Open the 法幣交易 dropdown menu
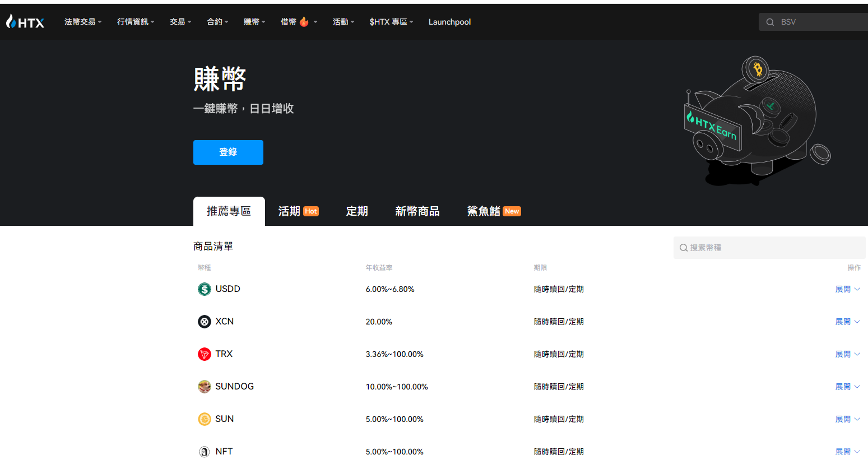 82,22
